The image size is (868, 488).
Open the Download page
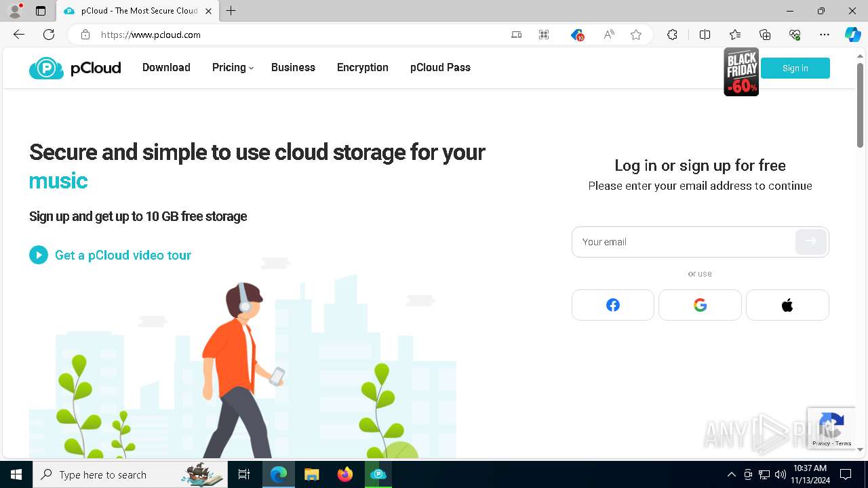(x=166, y=68)
